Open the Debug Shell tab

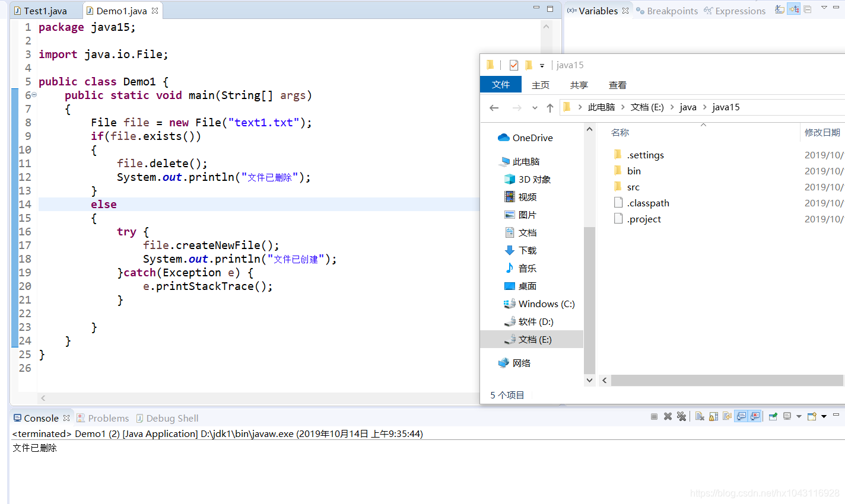167,418
